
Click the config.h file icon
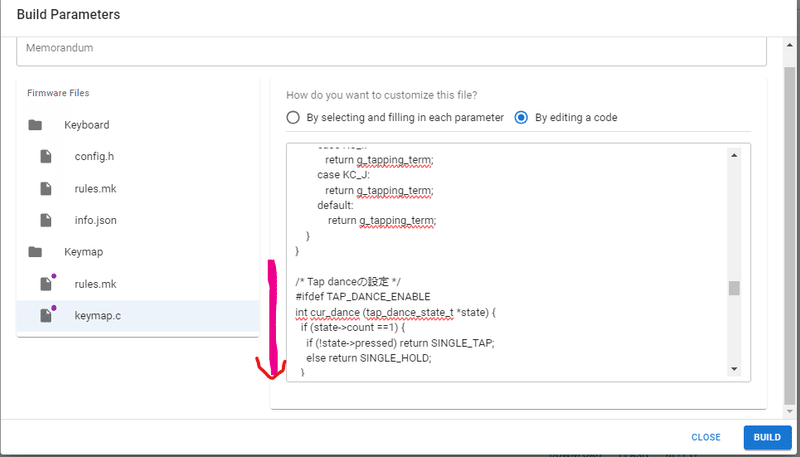coord(45,157)
